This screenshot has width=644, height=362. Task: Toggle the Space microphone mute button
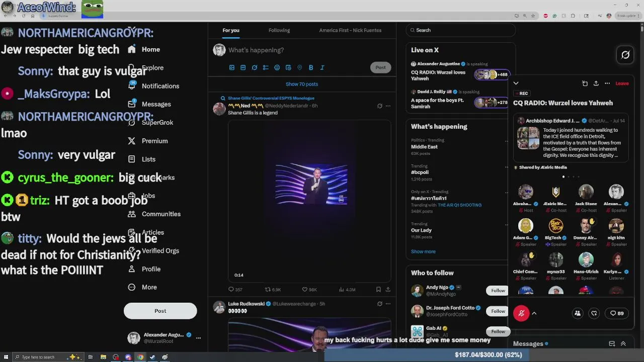point(521,313)
